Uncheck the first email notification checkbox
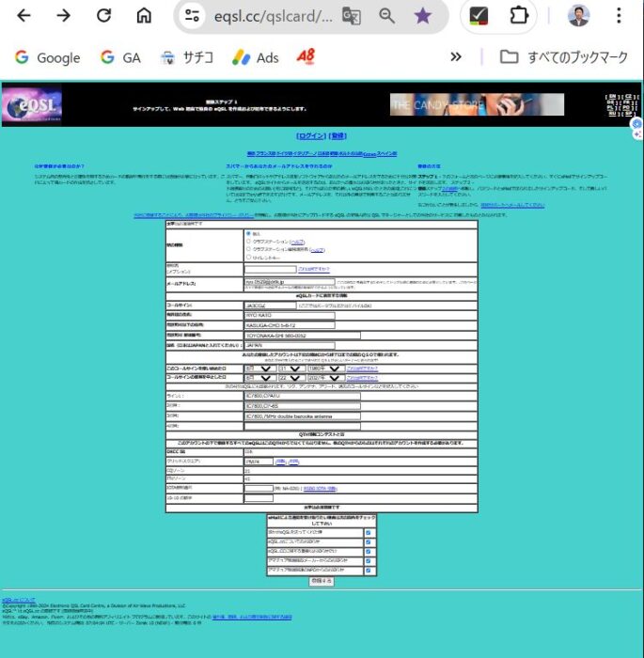Viewport: 644px width, 658px height. click(368, 532)
